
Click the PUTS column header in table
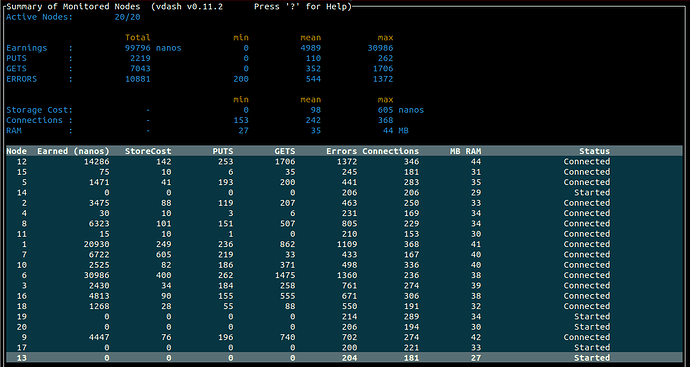click(x=223, y=151)
